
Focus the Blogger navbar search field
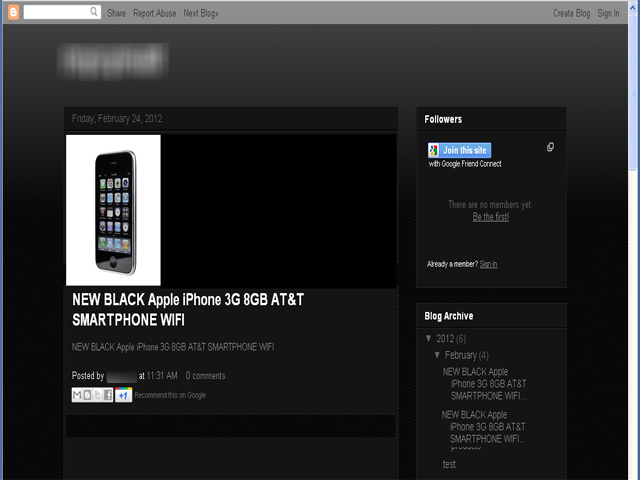point(62,12)
